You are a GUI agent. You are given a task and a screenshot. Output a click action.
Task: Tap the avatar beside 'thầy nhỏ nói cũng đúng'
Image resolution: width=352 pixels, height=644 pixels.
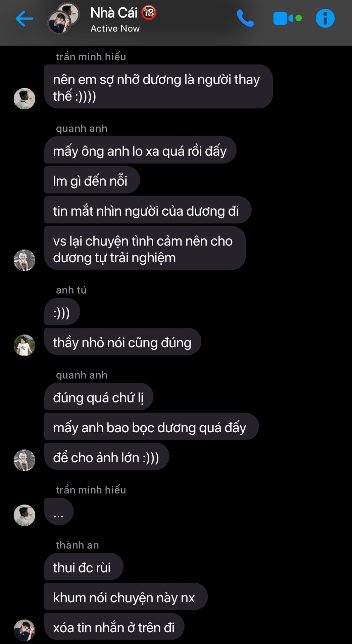click(24, 345)
